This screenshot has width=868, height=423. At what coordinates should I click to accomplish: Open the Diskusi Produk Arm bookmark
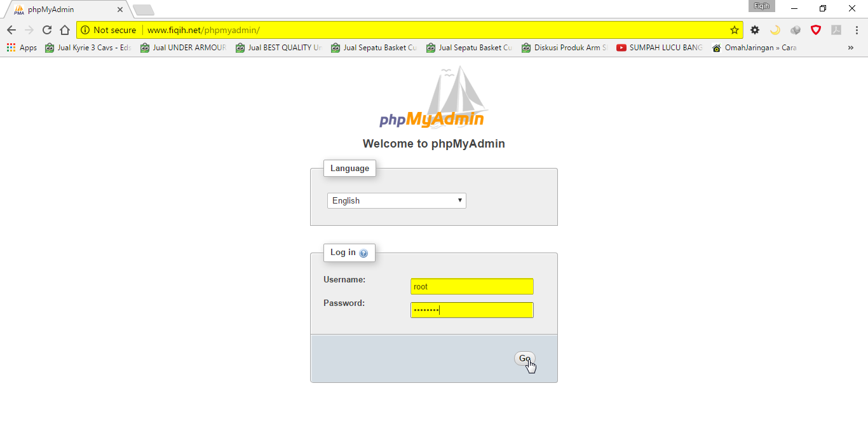point(564,48)
